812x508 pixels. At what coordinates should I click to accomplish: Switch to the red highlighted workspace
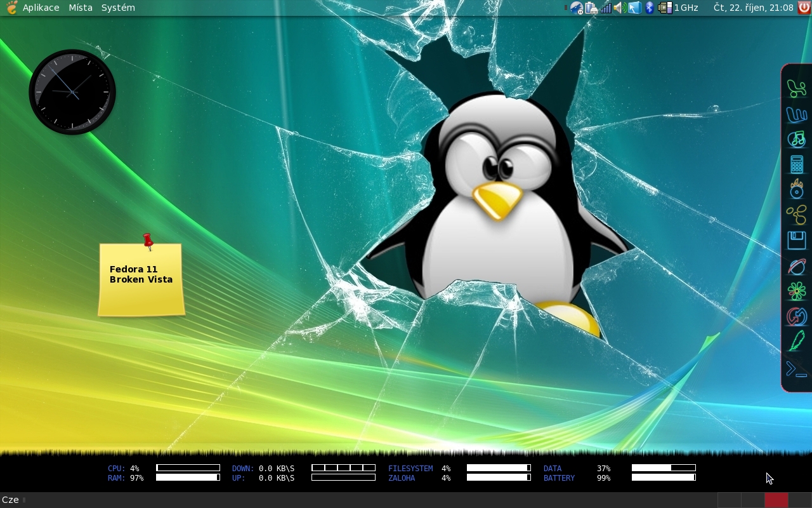(x=776, y=500)
